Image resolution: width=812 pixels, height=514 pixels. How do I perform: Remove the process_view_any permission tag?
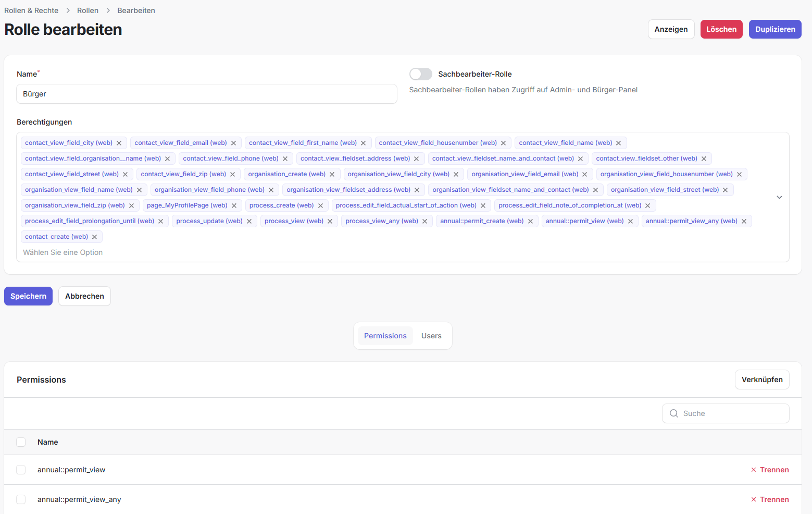coord(425,221)
